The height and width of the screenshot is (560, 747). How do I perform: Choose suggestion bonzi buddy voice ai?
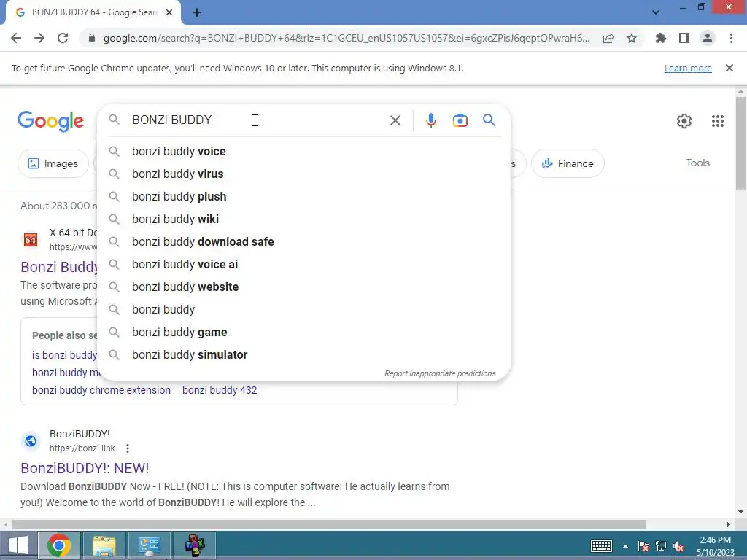click(304, 264)
